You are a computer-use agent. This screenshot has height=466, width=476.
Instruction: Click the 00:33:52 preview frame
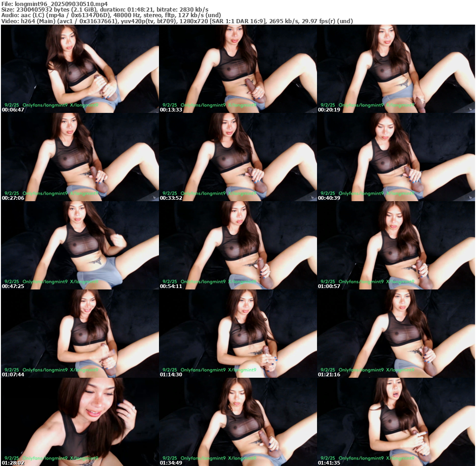click(238, 157)
